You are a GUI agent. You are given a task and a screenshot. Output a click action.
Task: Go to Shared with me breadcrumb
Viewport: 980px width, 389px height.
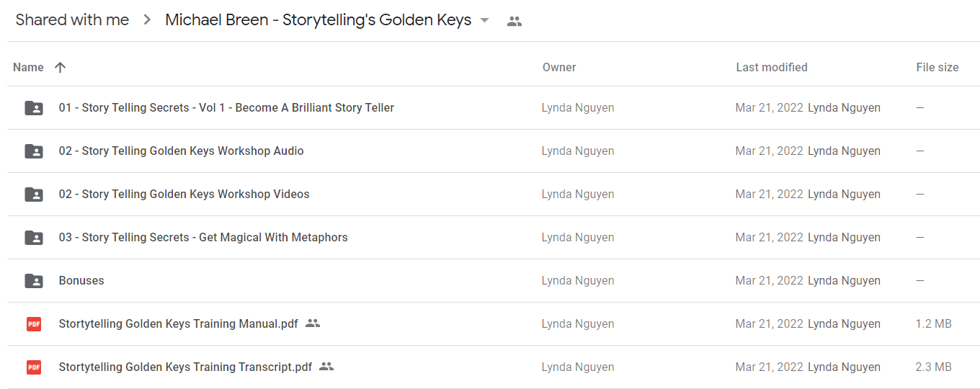[72, 20]
